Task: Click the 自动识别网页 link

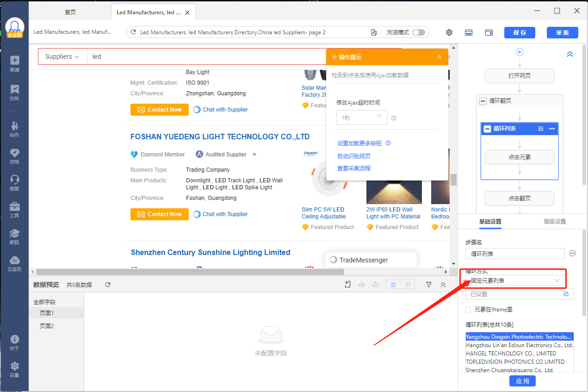Action: [354, 156]
